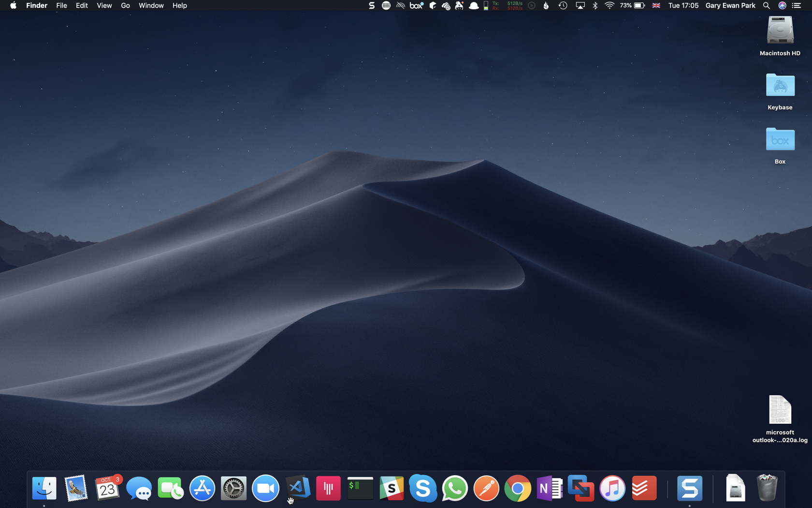Viewport: 812px width, 508px height.
Task: Expand the battery 73% status menu
Action: coord(633,6)
